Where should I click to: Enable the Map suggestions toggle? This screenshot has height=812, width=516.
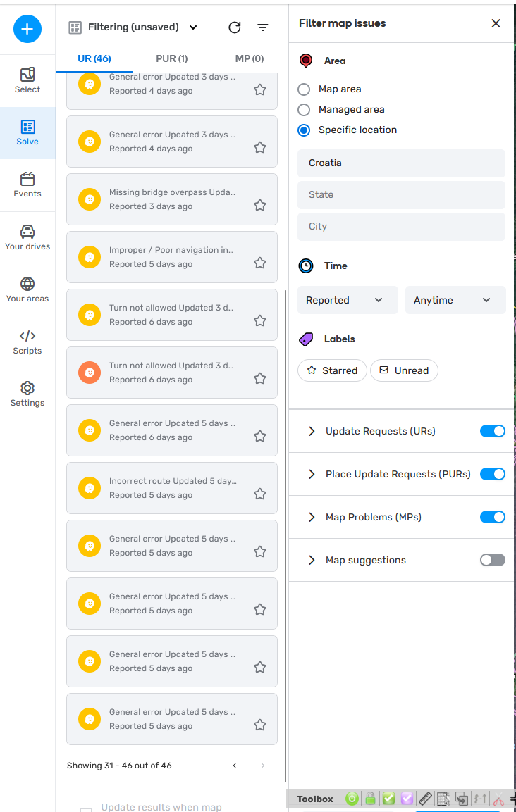492,561
